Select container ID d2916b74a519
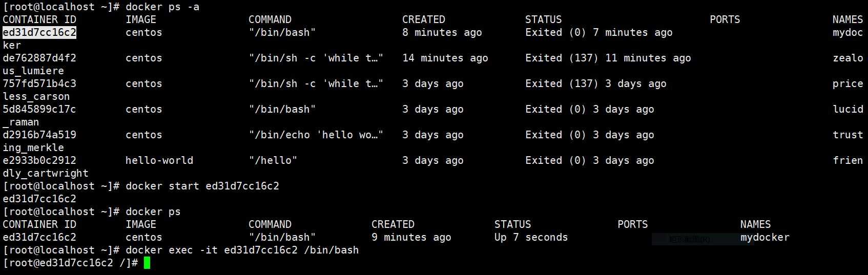Image resolution: width=868 pixels, height=275 pixels. 39,135
